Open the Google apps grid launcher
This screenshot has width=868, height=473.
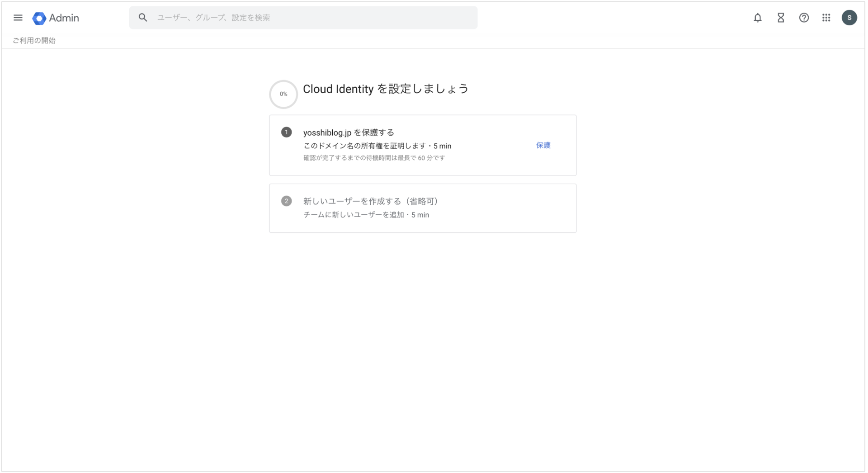tap(826, 18)
